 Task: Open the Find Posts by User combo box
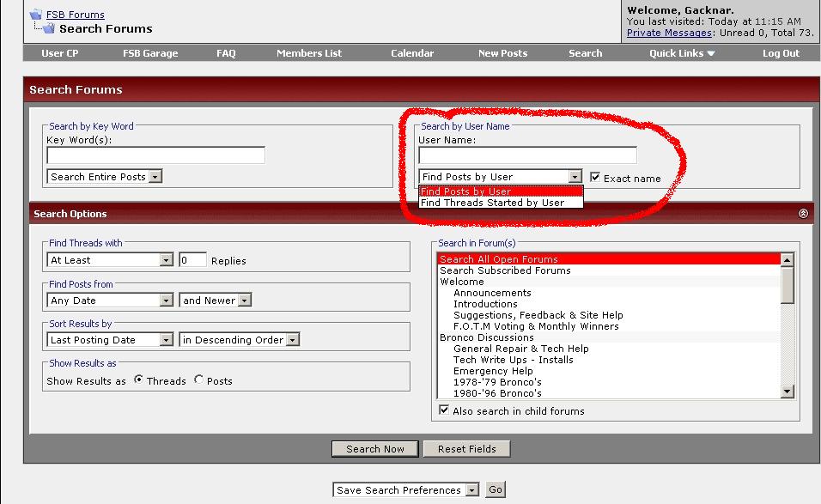pyautogui.click(x=501, y=176)
